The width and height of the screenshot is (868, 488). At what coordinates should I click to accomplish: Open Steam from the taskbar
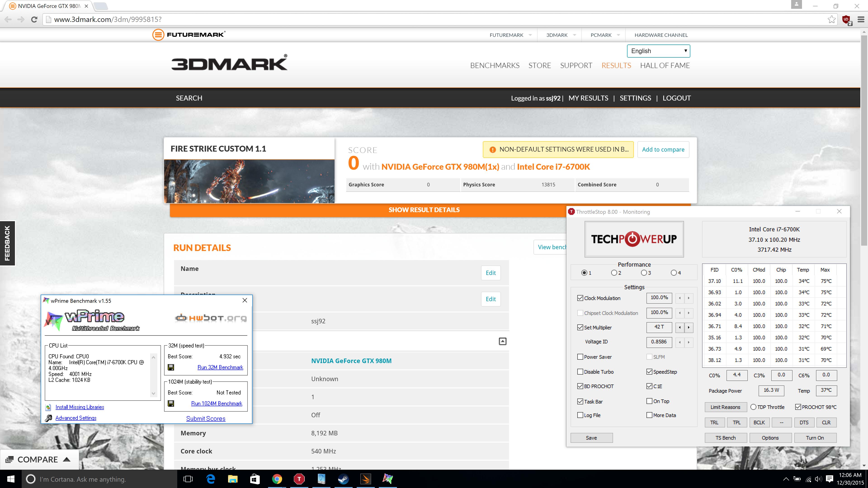343,479
